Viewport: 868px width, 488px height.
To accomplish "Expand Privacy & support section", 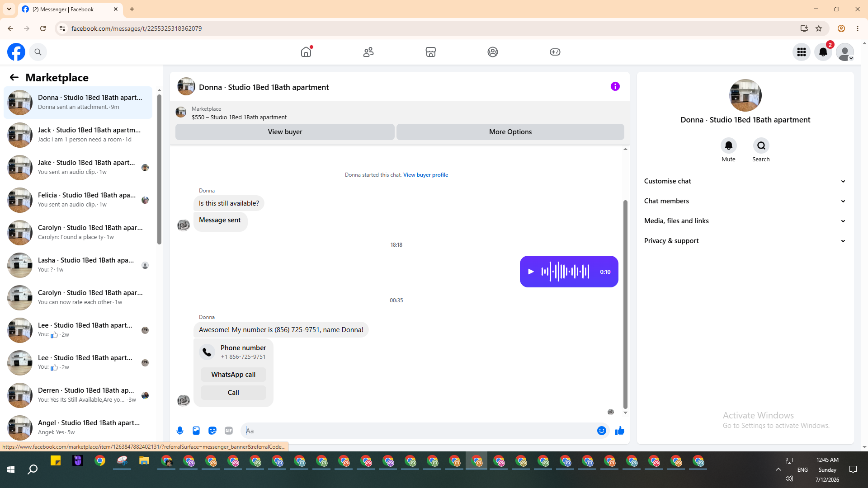I will 745,241.
